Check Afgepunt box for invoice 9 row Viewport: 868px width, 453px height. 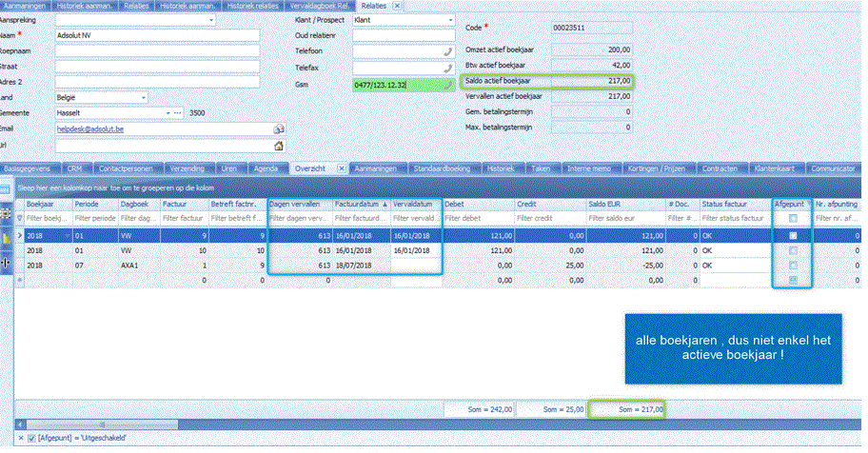click(x=793, y=235)
